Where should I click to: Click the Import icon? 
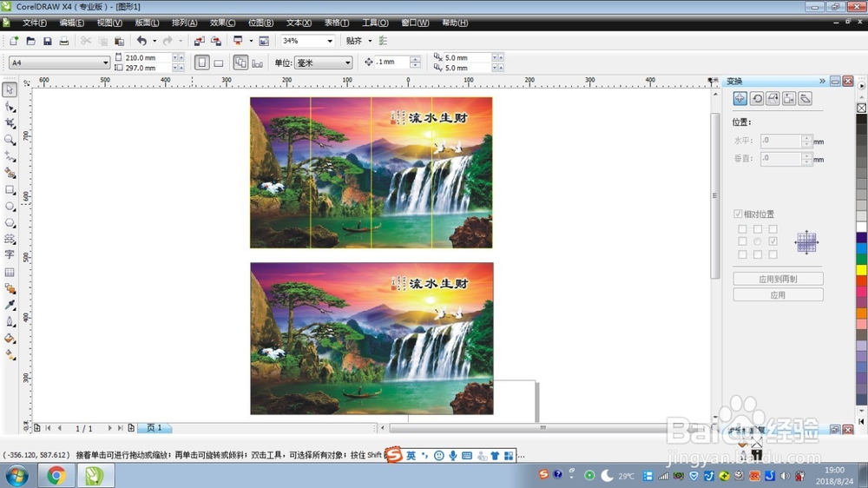[200, 41]
